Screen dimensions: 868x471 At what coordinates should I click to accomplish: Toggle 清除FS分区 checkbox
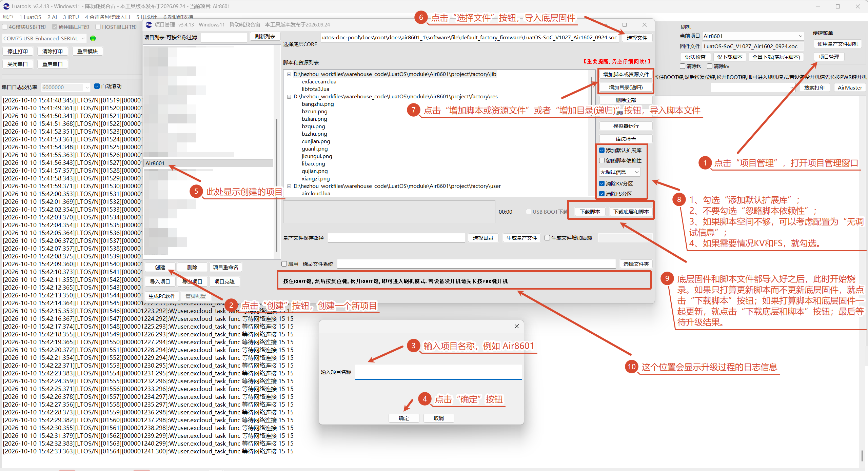pos(602,194)
